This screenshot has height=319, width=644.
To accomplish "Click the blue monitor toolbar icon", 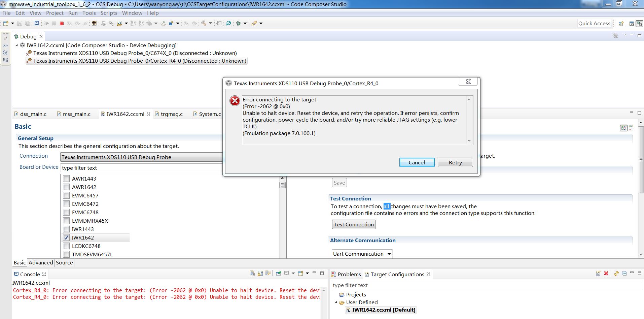I will pos(37,23).
